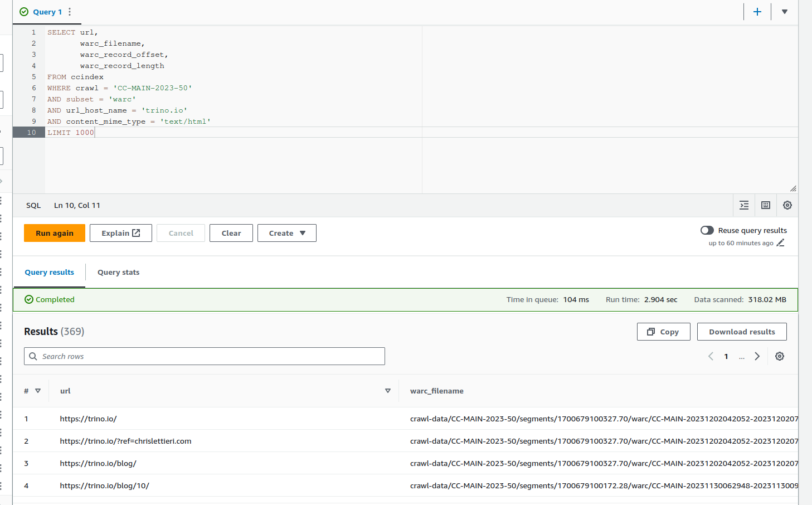Viewport: 812px width, 505px height.
Task: Focus the Search rows field
Action: coord(205,356)
